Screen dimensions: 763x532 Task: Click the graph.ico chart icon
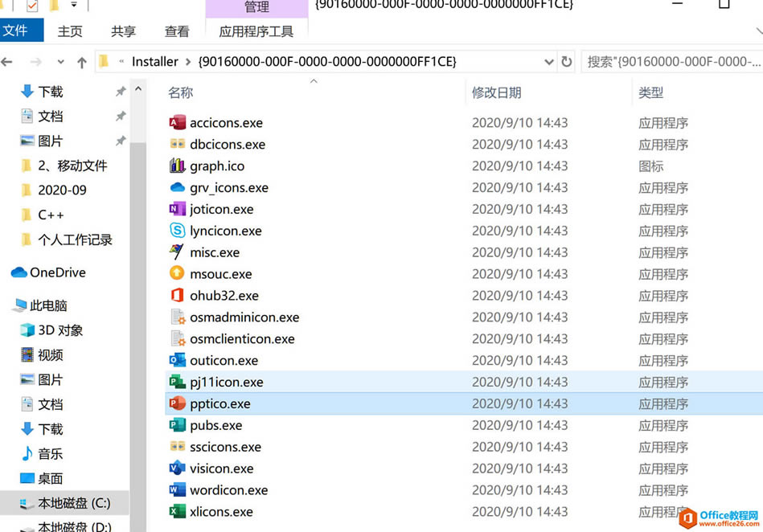coord(177,166)
